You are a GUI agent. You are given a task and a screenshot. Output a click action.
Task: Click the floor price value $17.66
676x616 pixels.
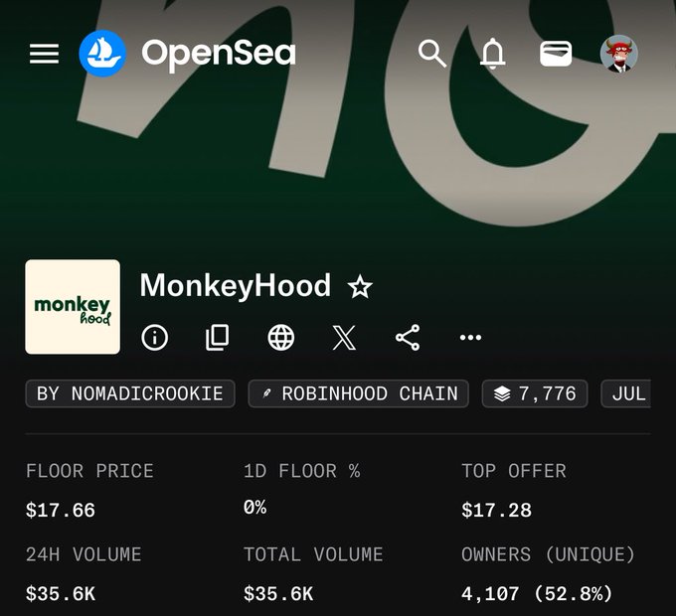click(x=61, y=511)
